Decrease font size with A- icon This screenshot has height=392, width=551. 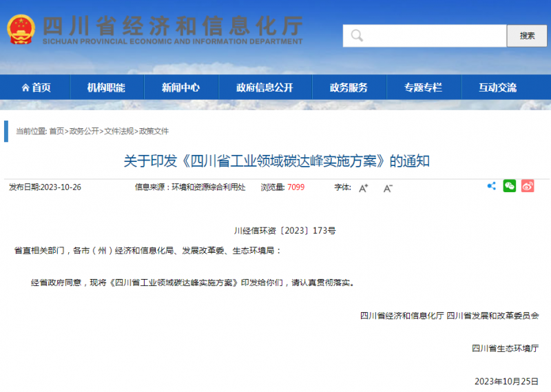388,188
